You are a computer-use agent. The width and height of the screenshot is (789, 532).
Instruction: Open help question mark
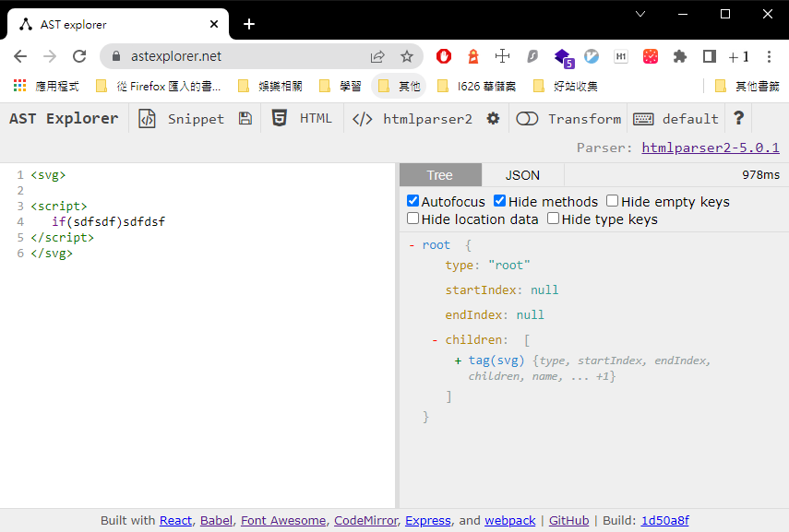(x=738, y=119)
